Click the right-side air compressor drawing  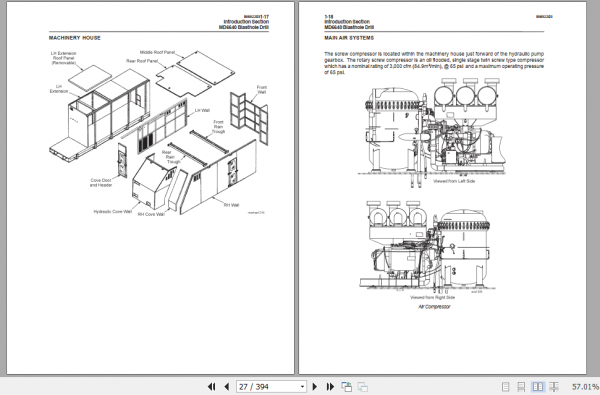tap(428, 246)
